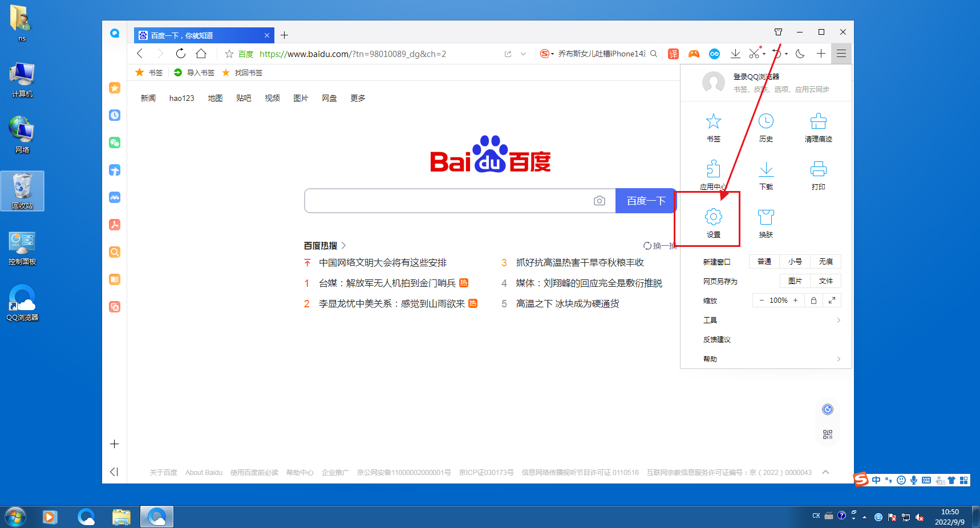Increase zoom with the plus button

796,300
